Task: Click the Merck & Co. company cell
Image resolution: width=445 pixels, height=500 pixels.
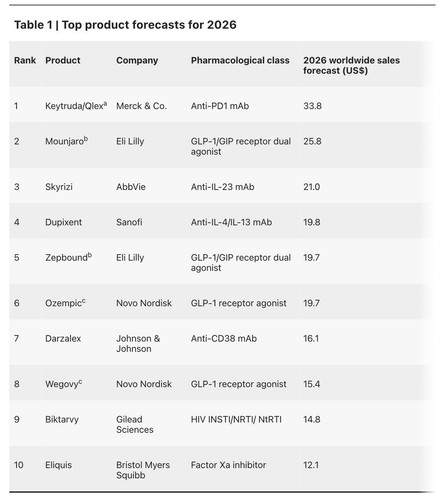Action: coord(141,106)
